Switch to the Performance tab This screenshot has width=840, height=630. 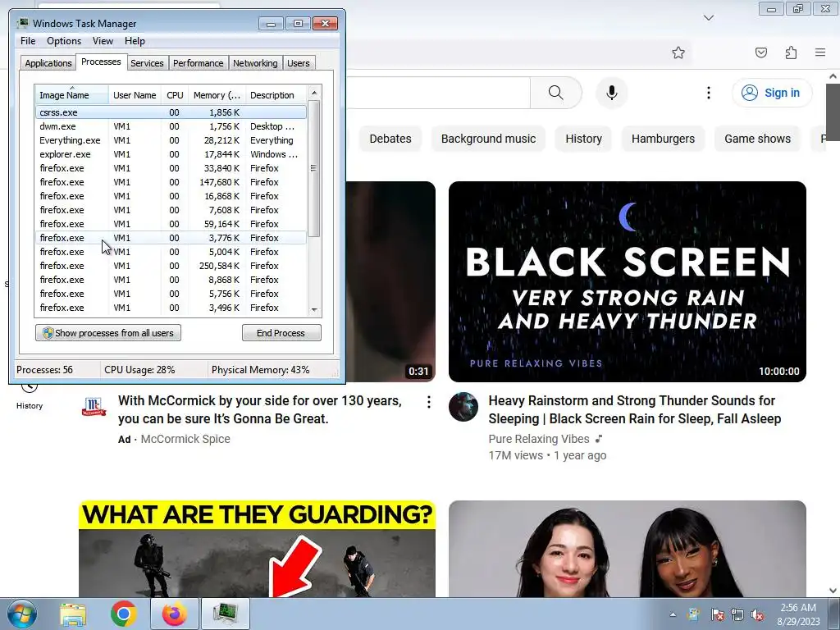click(x=198, y=62)
